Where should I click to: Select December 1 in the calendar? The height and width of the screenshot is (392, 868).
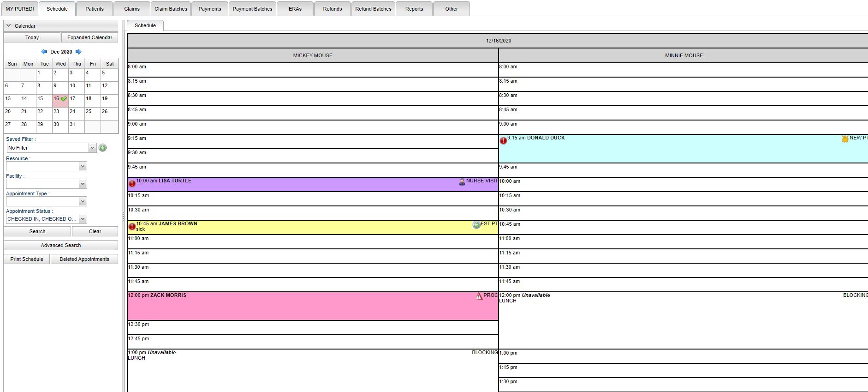(44, 75)
